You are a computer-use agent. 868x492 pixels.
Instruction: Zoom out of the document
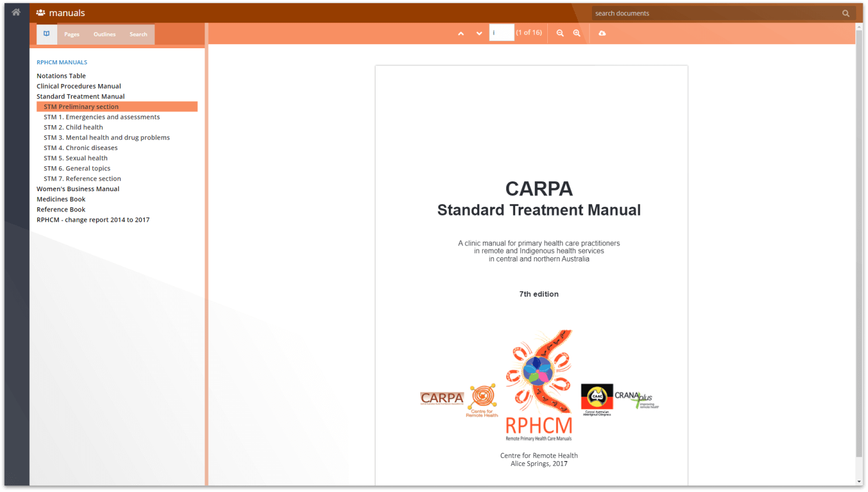click(x=560, y=33)
